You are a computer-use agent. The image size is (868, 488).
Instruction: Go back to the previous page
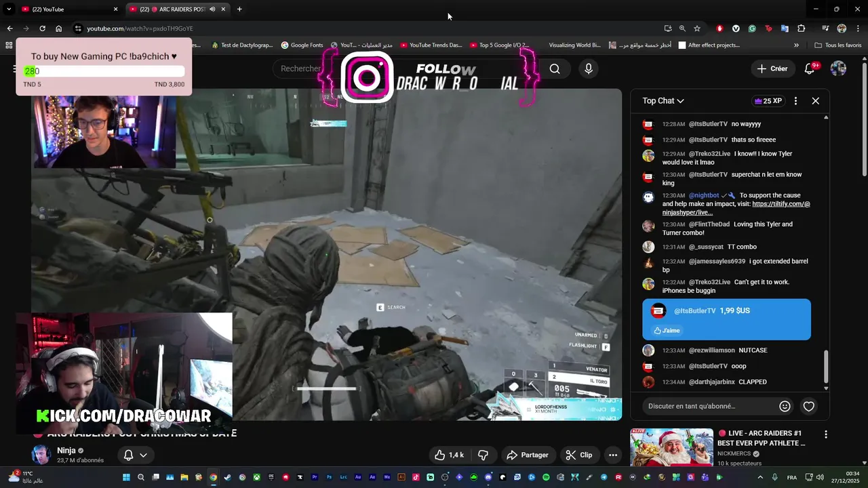click(9, 28)
